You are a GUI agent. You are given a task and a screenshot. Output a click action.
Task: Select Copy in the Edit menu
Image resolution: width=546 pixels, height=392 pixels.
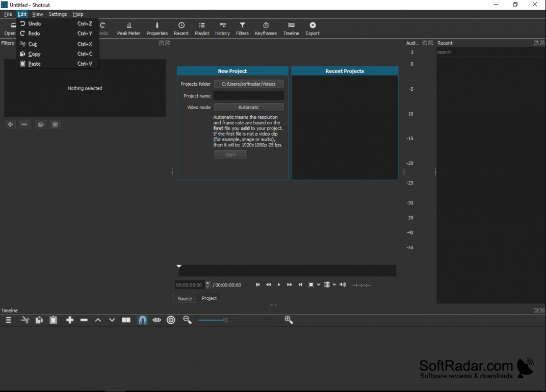click(x=58, y=54)
